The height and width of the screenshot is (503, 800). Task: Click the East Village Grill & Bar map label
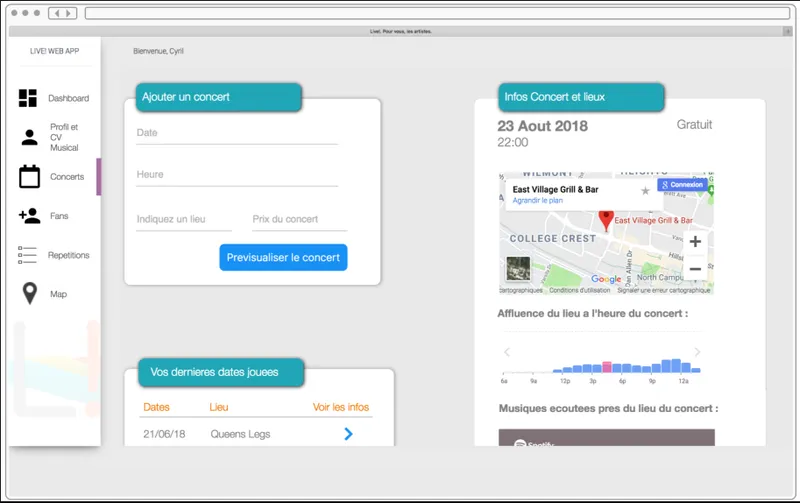[654, 220]
